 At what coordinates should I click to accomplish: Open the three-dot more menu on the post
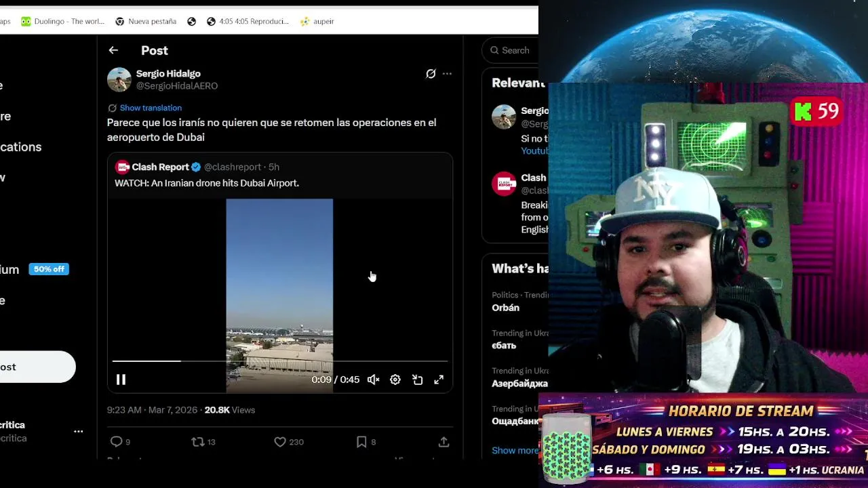click(447, 74)
